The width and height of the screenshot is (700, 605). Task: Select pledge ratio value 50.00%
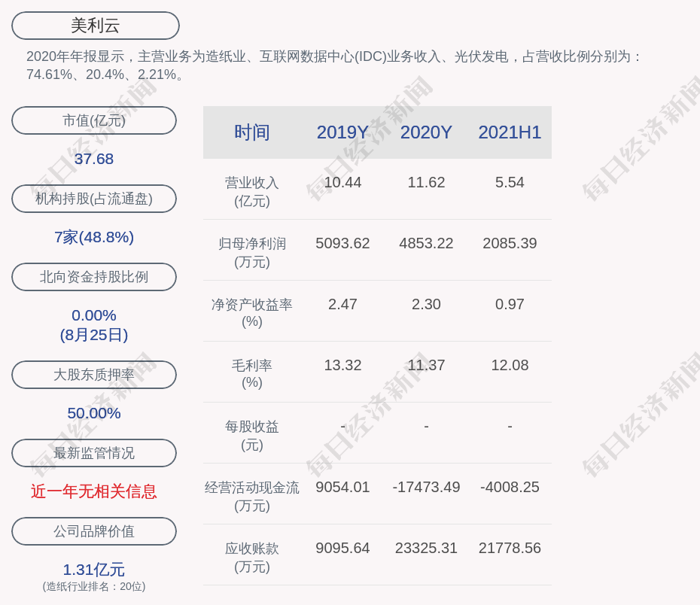pyautogui.click(x=94, y=413)
